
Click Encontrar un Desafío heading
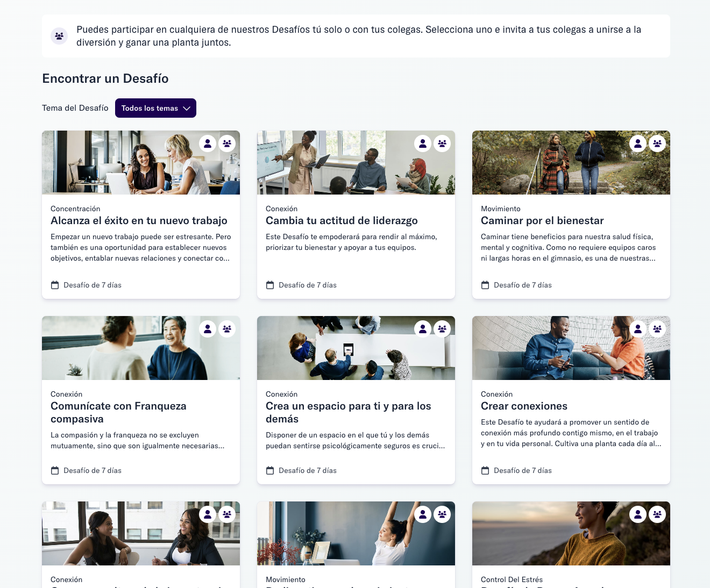pyautogui.click(x=105, y=78)
